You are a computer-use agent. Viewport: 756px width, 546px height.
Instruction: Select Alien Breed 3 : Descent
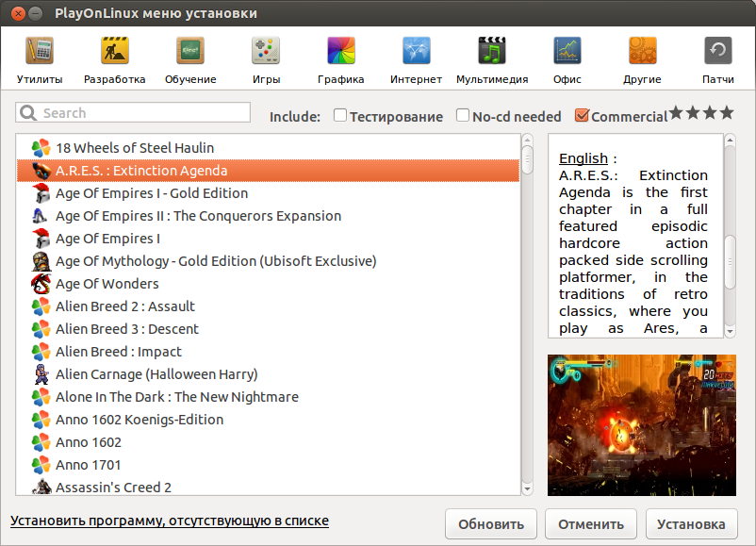[x=268, y=329]
